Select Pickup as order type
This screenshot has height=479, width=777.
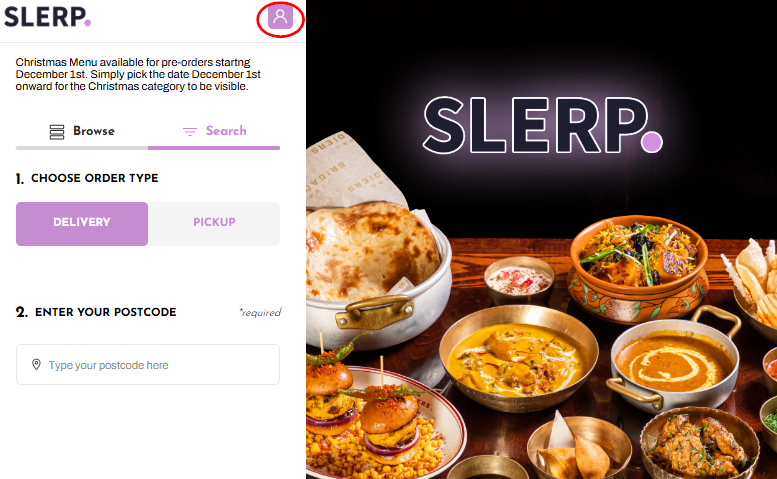tap(214, 223)
